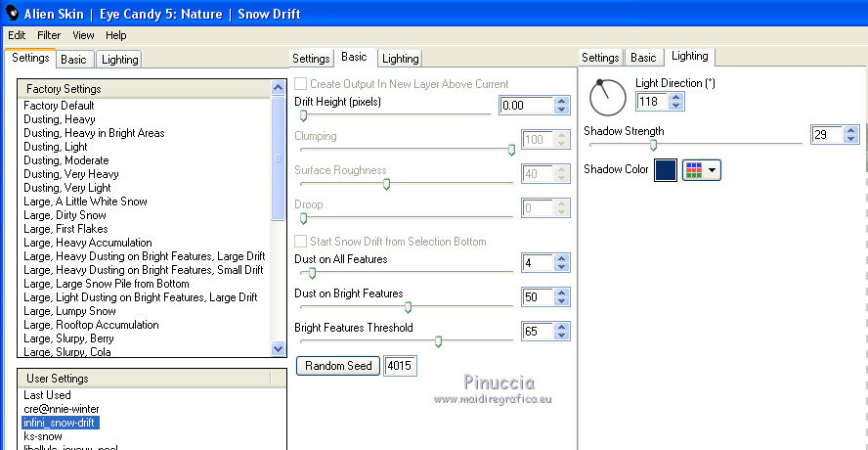Click the Random Seed button
This screenshot has height=450, width=868.
(x=338, y=366)
